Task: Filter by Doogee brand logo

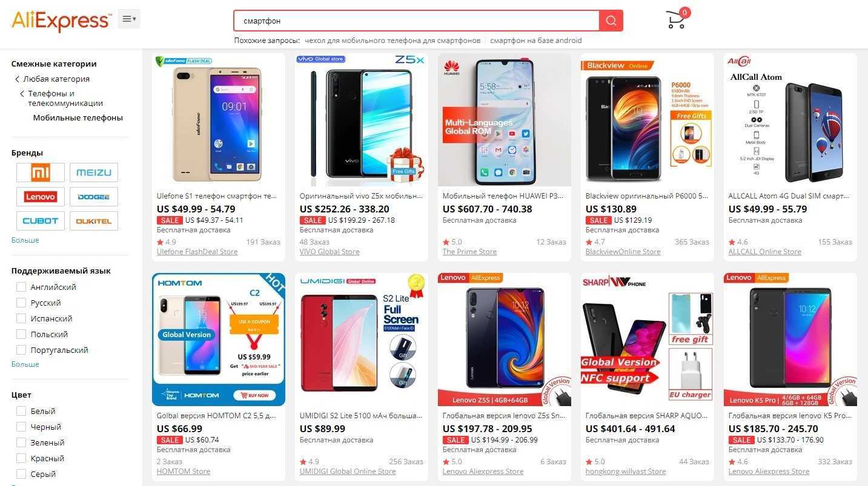Action: (x=94, y=197)
